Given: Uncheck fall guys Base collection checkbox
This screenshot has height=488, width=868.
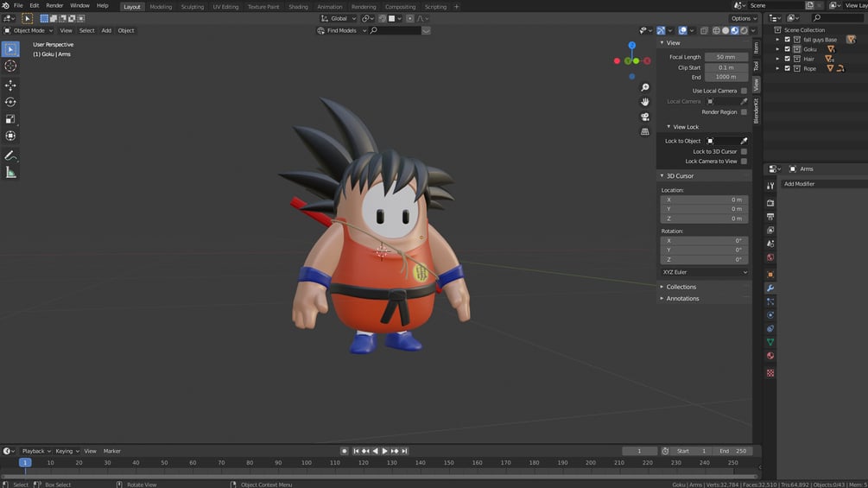Looking at the screenshot, I should tap(787, 40).
